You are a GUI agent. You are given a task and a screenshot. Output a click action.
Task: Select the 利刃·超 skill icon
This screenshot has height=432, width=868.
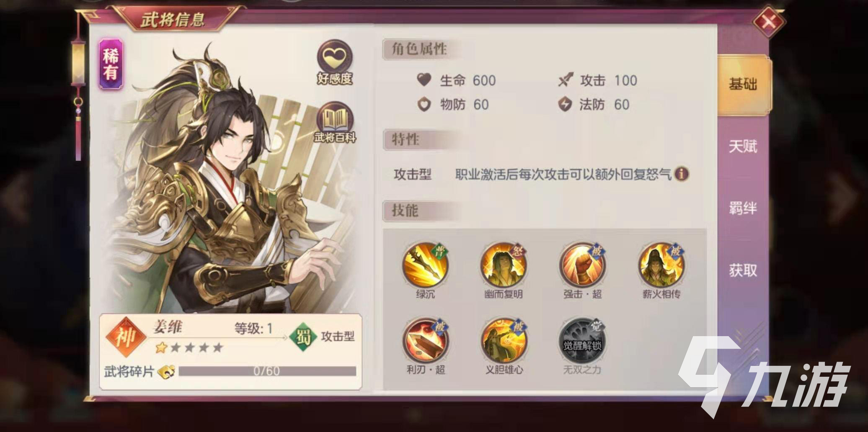425,341
